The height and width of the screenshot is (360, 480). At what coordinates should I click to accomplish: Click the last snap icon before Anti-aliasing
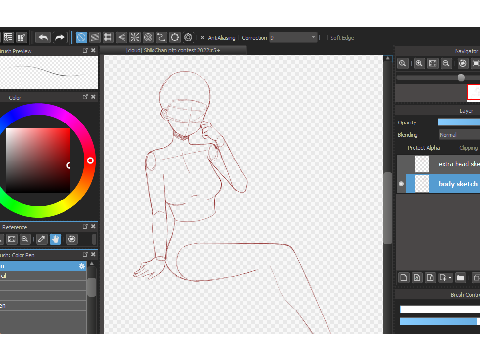click(x=188, y=37)
